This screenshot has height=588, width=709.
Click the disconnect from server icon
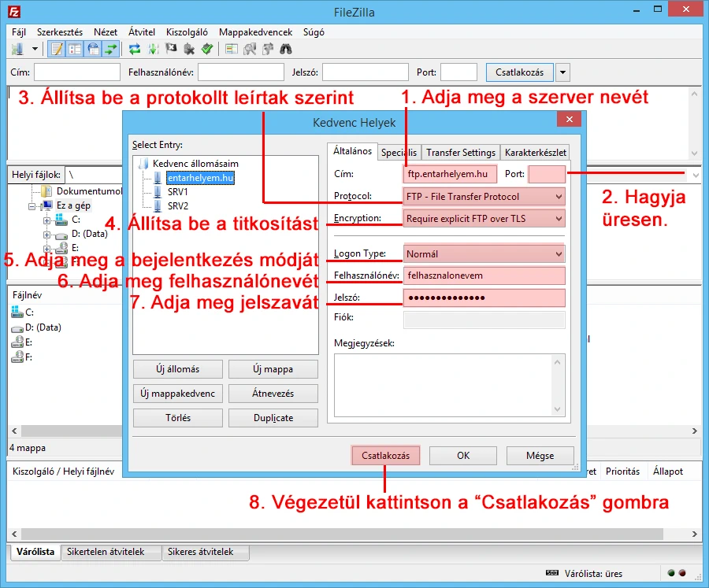click(x=189, y=49)
